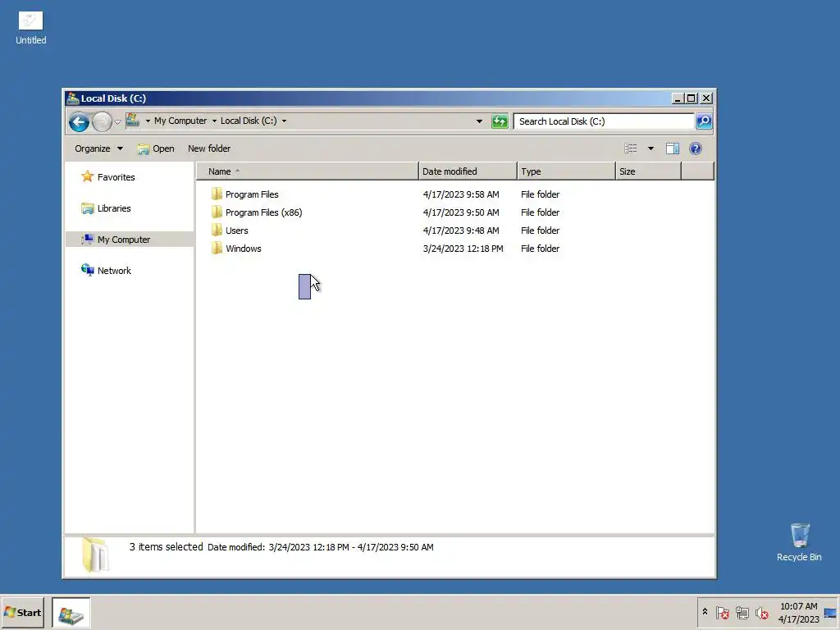Image resolution: width=840 pixels, height=630 pixels.
Task: Select Network in navigation pane
Action: [x=106, y=271]
